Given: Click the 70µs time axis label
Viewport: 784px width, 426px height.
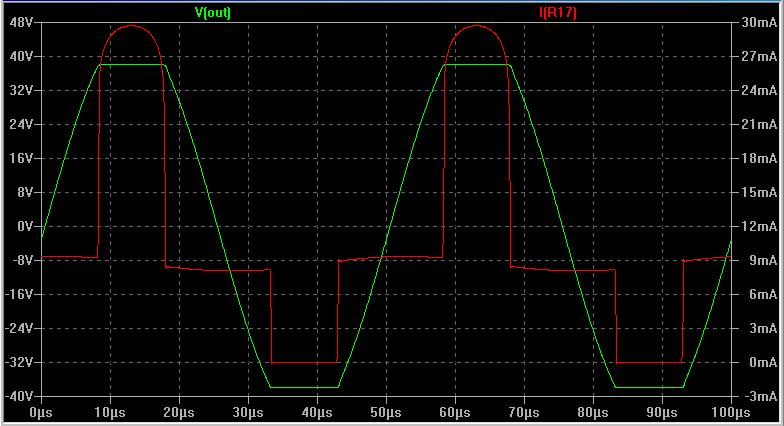Looking at the screenshot, I should (x=524, y=412).
